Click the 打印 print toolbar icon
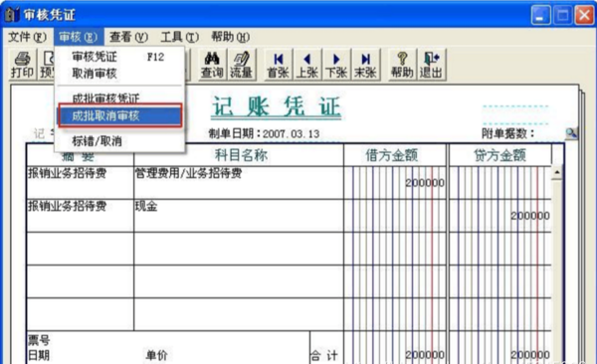The height and width of the screenshot is (364, 597). point(23,65)
